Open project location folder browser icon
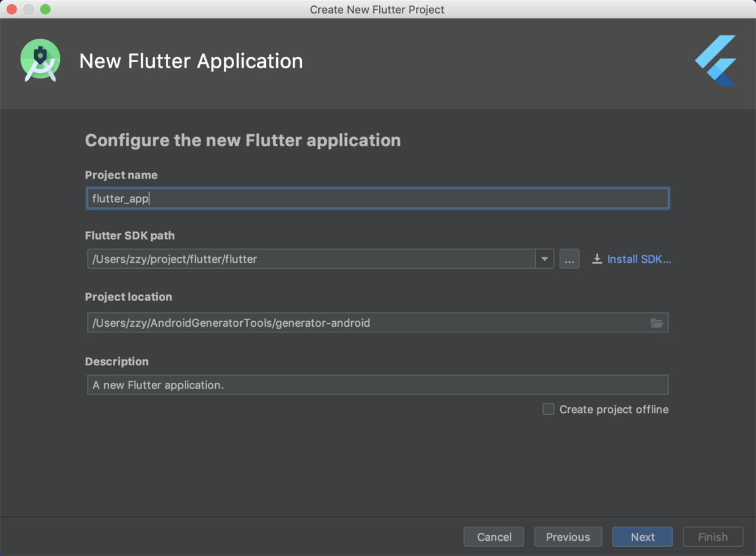The image size is (756, 556). pyautogui.click(x=657, y=323)
